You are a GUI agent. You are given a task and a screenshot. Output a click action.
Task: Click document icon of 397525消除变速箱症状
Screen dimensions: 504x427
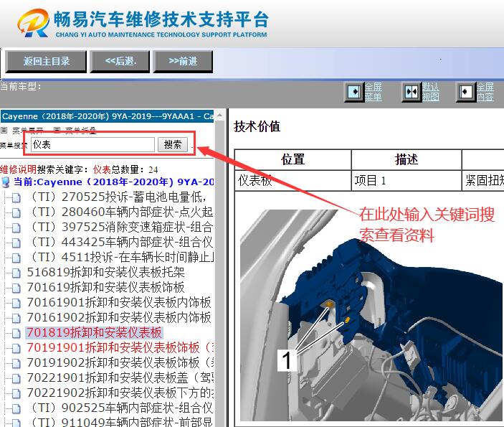(x=16, y=227)
